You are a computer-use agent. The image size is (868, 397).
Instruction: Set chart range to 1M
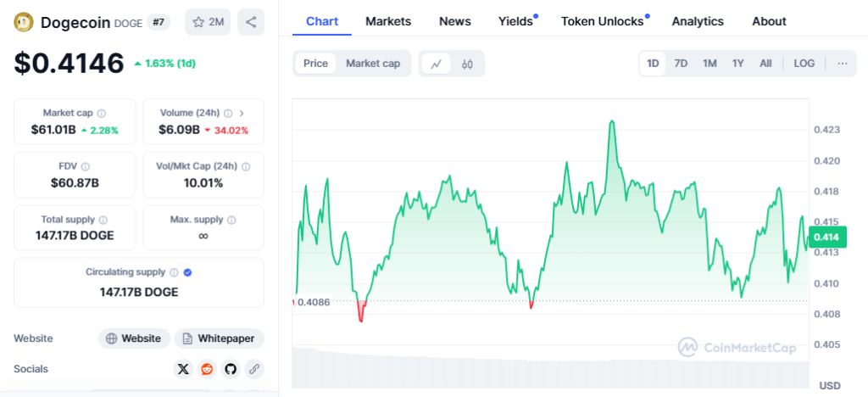tap(709, 64)
